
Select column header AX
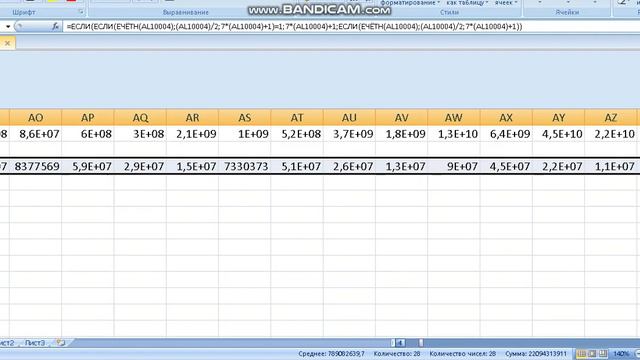[506, 118]
